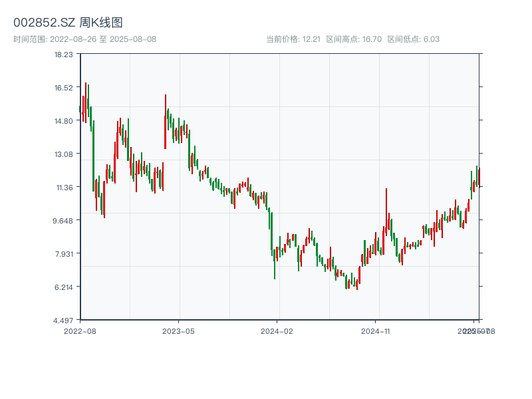Select the 时间范围 date range text

pyautogui.click(x=84, y=39)
